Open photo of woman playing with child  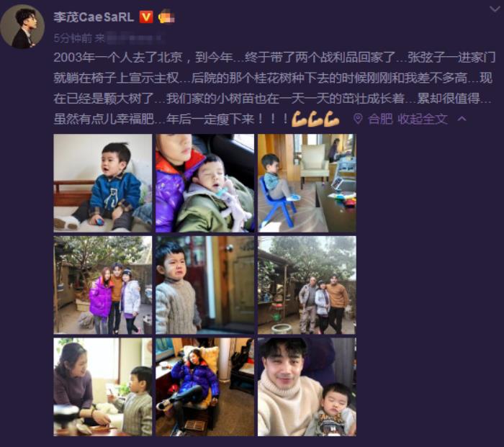pos(102,387)
